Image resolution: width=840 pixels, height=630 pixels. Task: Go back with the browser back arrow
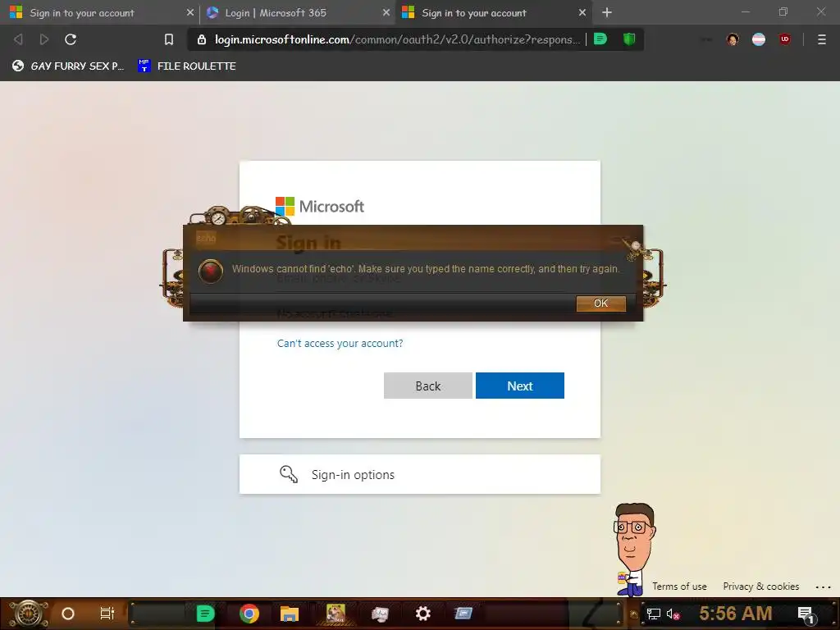tap(18, 39)
